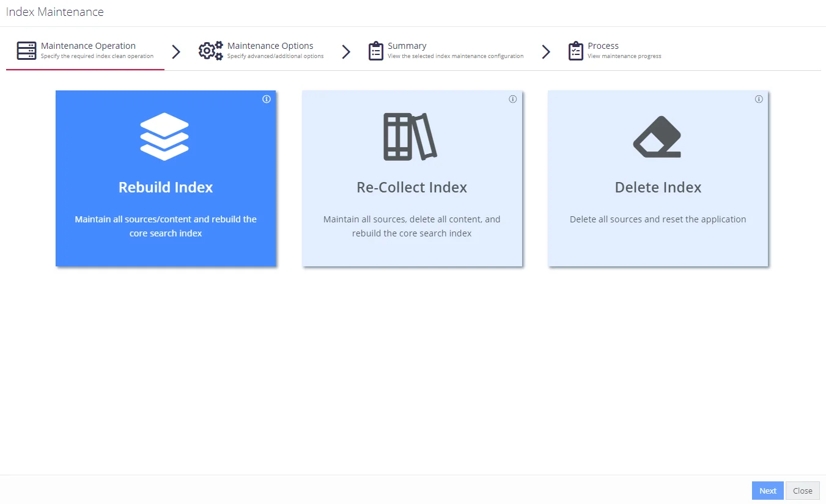826x504 pixels.
Task: Choose the Re-Collect Index option card
Action: point(412,178)
